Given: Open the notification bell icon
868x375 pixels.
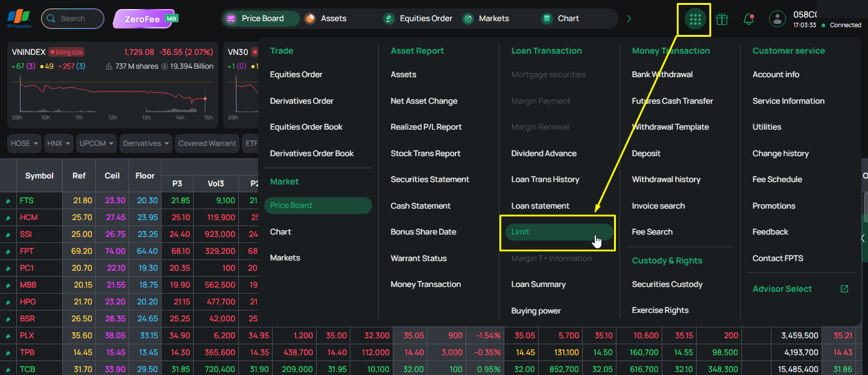Looking at the screenshot, I should [749, 19].
